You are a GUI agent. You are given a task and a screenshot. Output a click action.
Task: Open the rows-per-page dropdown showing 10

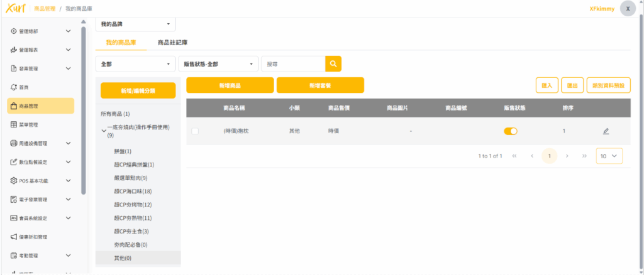point(609,156)
